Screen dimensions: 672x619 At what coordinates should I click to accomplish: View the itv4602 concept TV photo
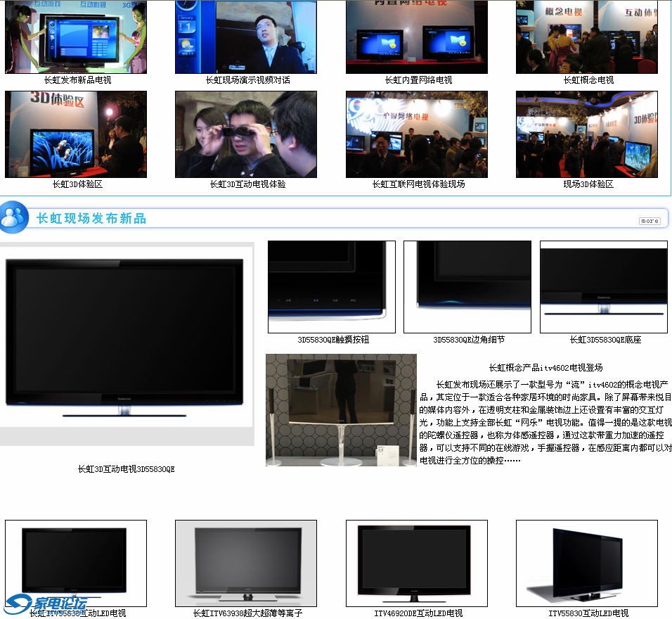[x=341, y=409]
